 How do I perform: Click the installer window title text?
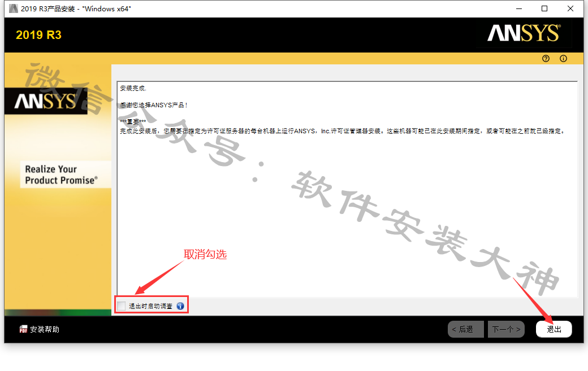(76, 8)
